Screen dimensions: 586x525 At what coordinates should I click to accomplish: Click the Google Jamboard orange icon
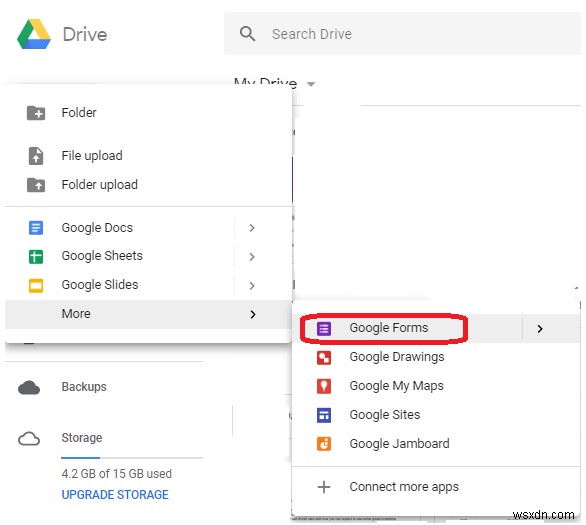pos(324,444)
